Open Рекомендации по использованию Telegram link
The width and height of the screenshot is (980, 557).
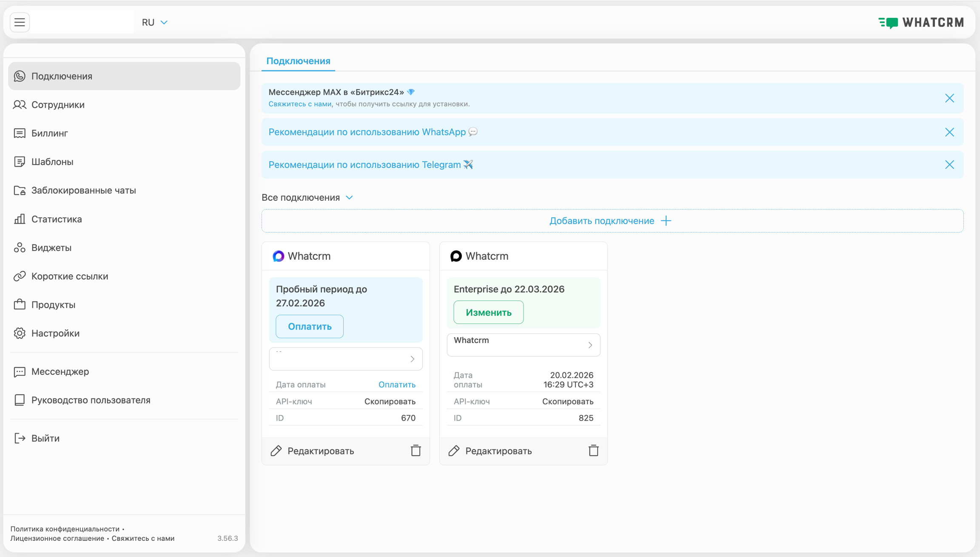(365, 165)
